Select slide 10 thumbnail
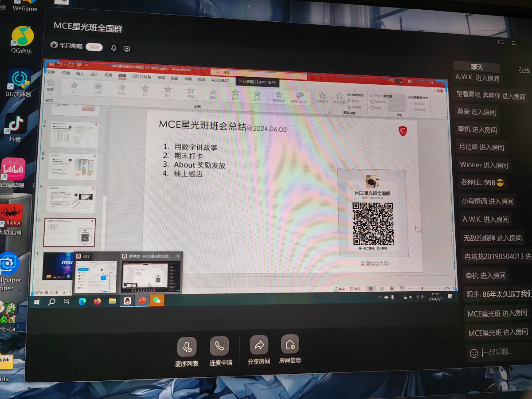Screen dimensions: 532x399 click(x=70, y=232)
